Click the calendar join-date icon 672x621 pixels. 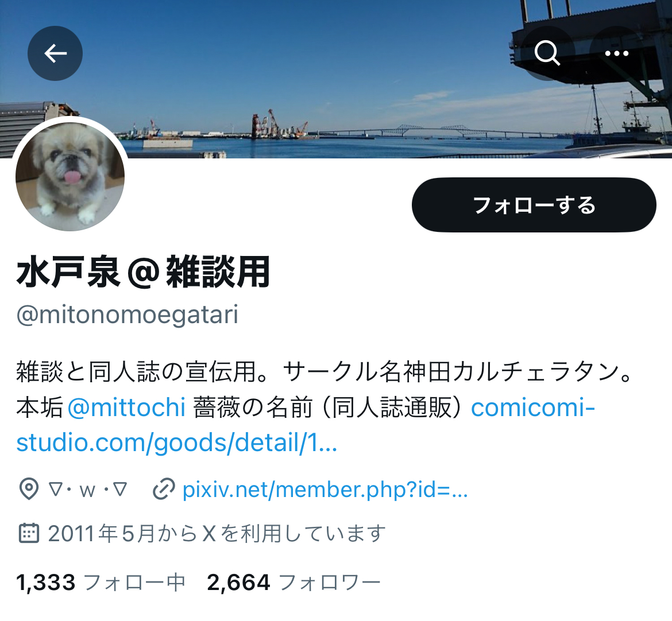click(29, 533)
